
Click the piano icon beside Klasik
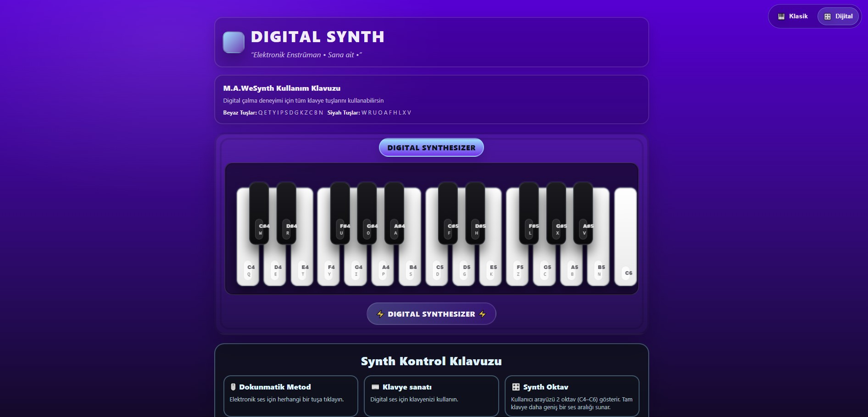pos(782,16)
